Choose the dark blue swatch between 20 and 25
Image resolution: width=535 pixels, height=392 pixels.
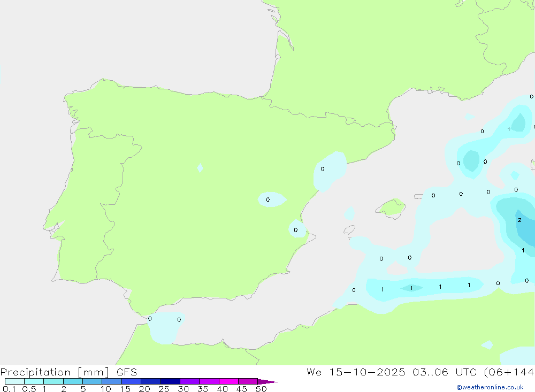pos(151,381)
